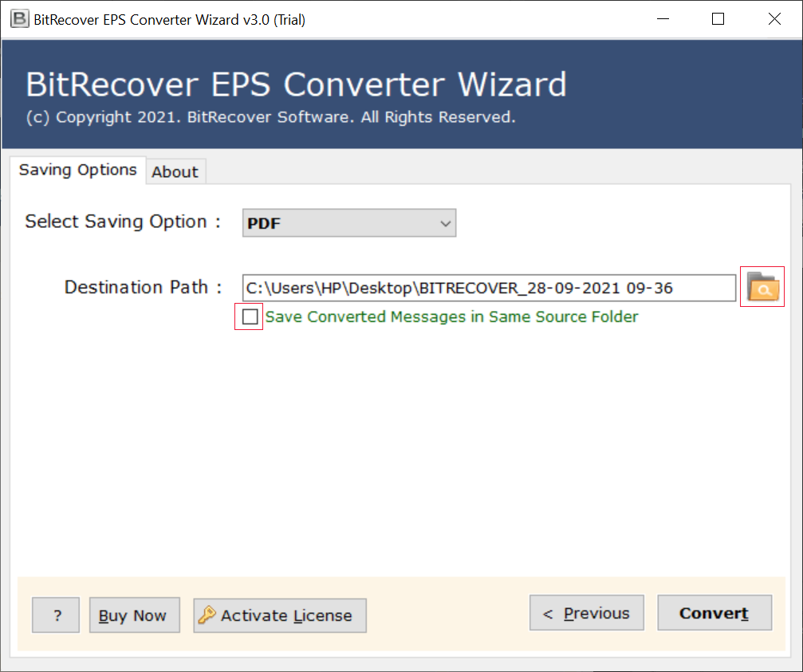Select the Saving Options tab
Image resolution: width=803 pixels, height=672 pixels.
[78, 170]
